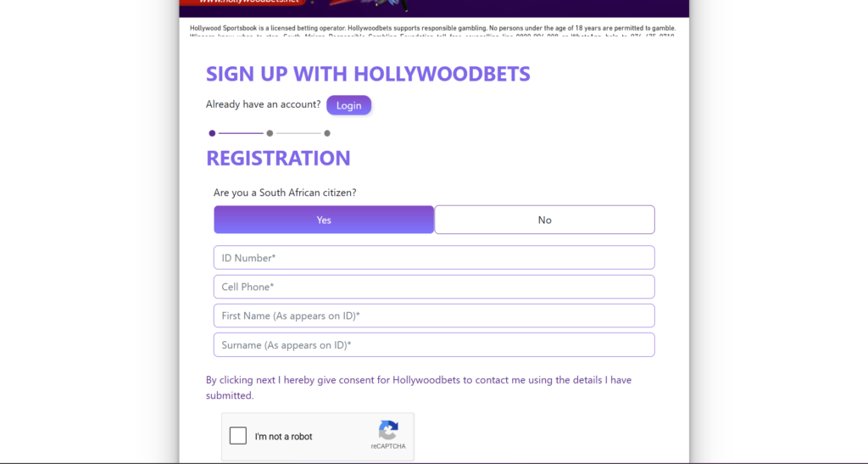The height and width of the screenshot is (464, 868).
Task: Focus the ID Number field
Action: point(434,258)
